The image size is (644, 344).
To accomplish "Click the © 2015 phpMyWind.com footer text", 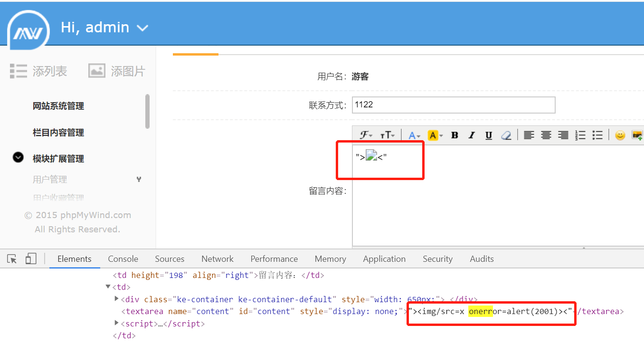I will pyautogui.click(x=77, y=215).
